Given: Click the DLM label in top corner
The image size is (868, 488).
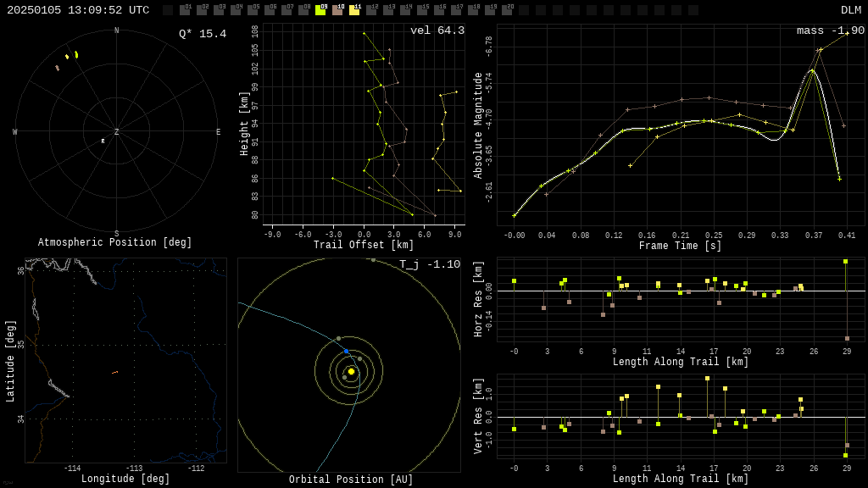Looking at the screenshot, I should coord(851,10).
